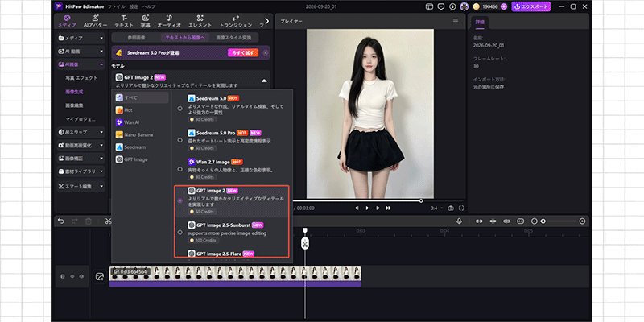This screenshot has height=322, width=644.
Task: Click the purple add-credits icon
Action: (x=504, y=6)
